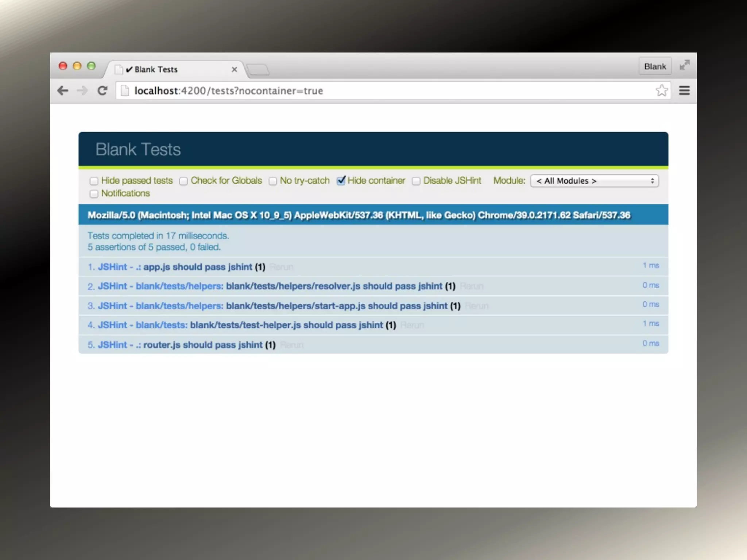
Task: Expand test 5 router.js jshint result
Action: pyautogui.click(x=202, y=345)
